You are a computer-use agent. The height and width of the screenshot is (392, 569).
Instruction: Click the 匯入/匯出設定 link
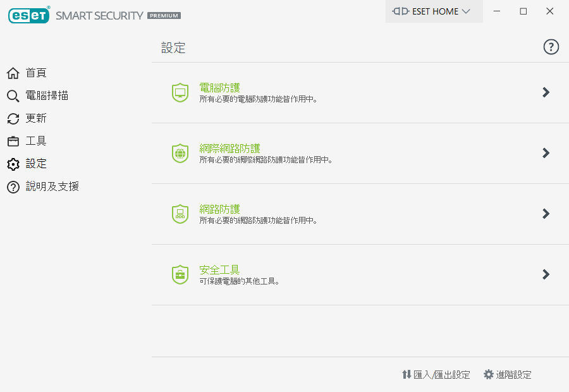tap(442, 375)
